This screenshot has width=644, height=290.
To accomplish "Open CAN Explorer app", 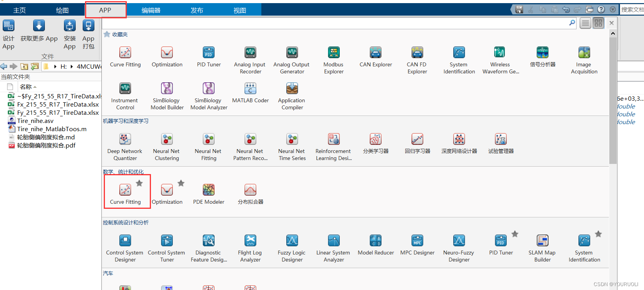I will point(376,57).
